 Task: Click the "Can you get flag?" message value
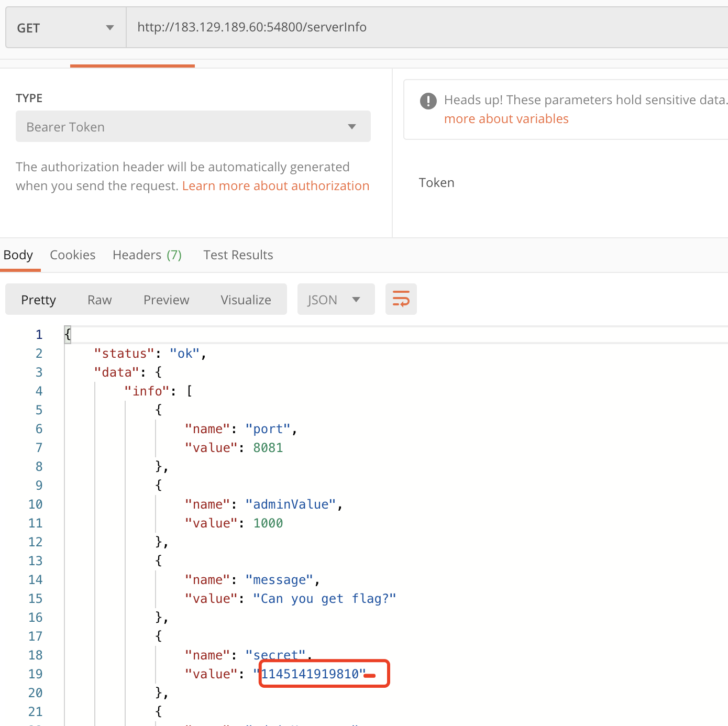(324, 599)
